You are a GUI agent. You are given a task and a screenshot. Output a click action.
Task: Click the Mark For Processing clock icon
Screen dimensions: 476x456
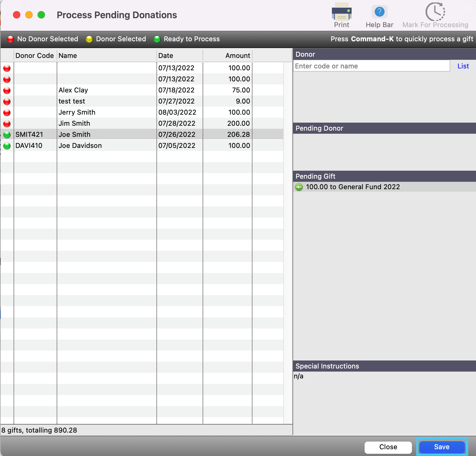[x=435, y=12]
